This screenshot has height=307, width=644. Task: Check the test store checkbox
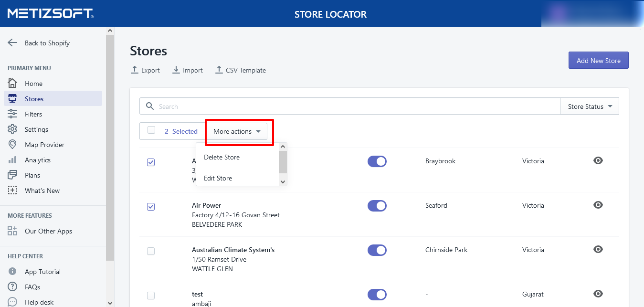point(151,296)
